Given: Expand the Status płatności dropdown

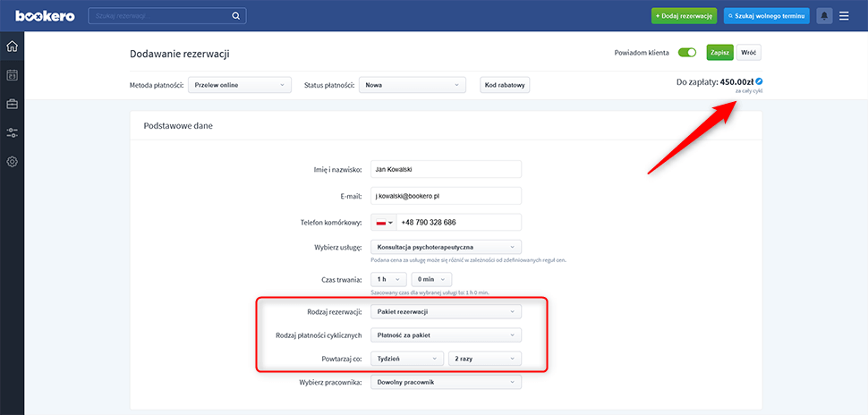Looking at the screenshot, I should click(x=413, y=85).
